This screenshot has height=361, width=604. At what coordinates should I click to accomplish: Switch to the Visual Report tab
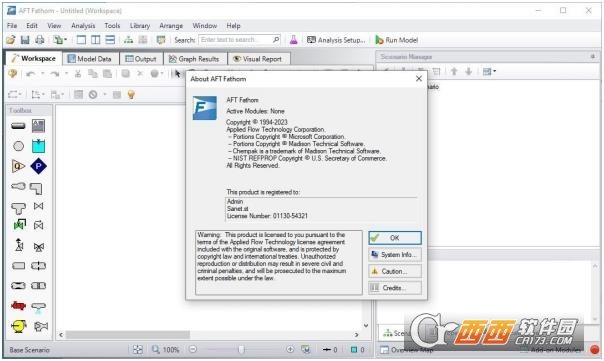click(258, 59)
